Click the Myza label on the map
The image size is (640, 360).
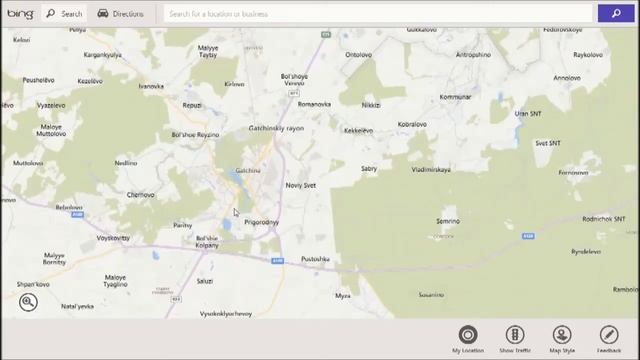[342, 296]
